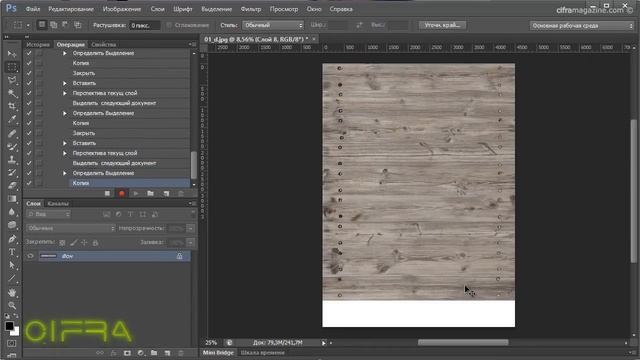Click the Фон layer thumbnail
The height and width of the screenshot is (360, 640).
(x=48, y=256)
